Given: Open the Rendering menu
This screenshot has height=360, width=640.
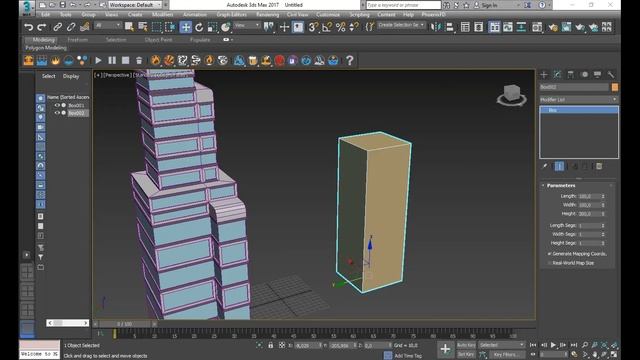Looking at the screenshot, I should click(267, 14).
